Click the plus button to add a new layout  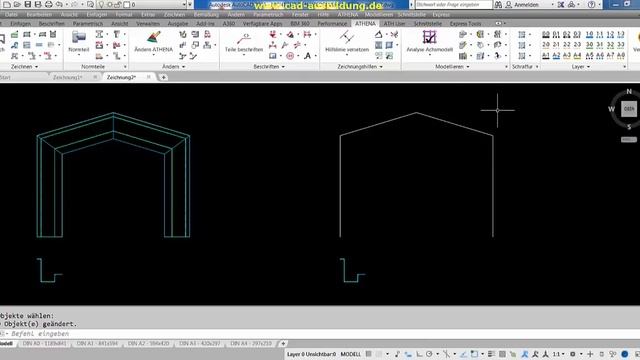(x=283, y=344)
